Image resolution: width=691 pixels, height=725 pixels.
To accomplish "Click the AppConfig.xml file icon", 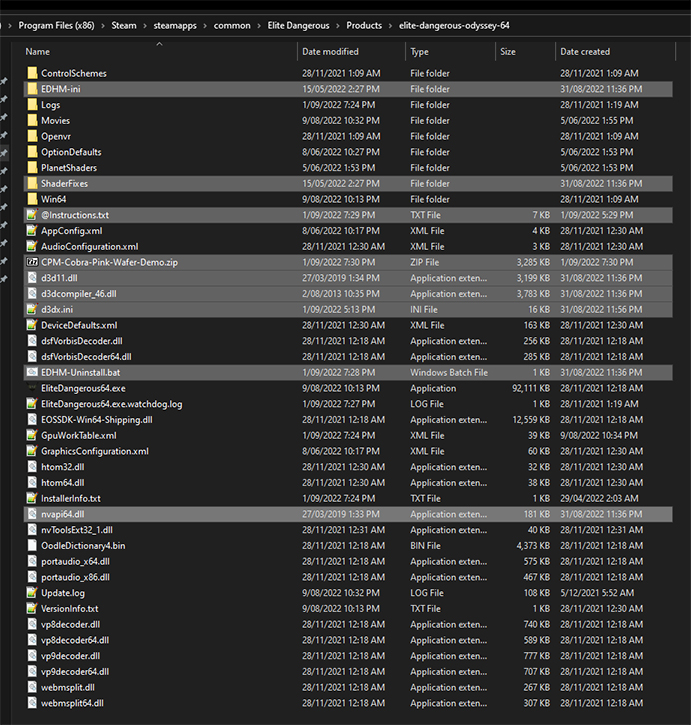I will [x=32, y=230].
